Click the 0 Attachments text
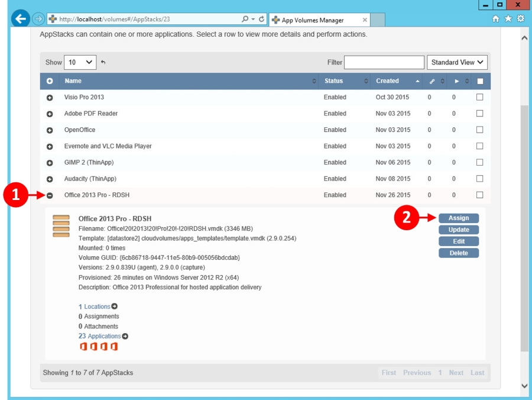Image resolution: width=532 pixels, height=400 pixels. click(98, 326)
